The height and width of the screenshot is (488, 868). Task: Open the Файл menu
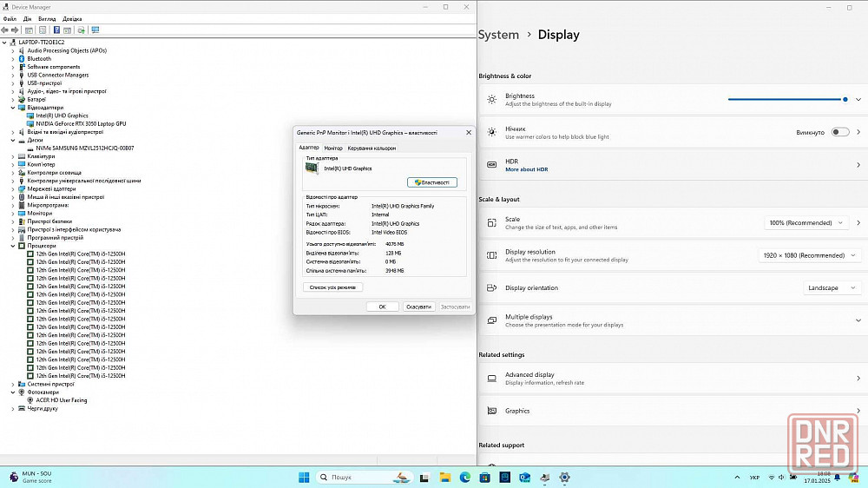click(10, 19)
